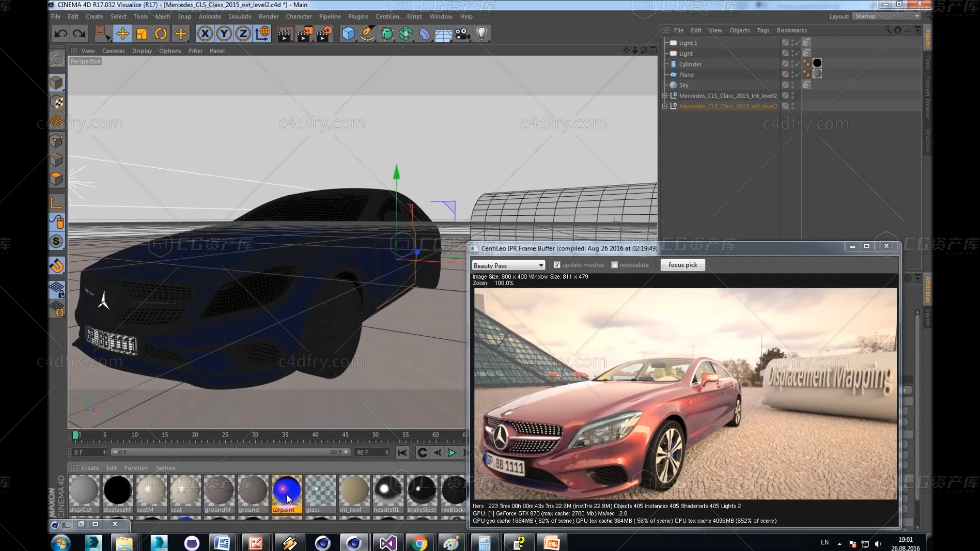Open the Layout Startup dropdown
This screenshot has height=551, width=980.
(887, 16)
